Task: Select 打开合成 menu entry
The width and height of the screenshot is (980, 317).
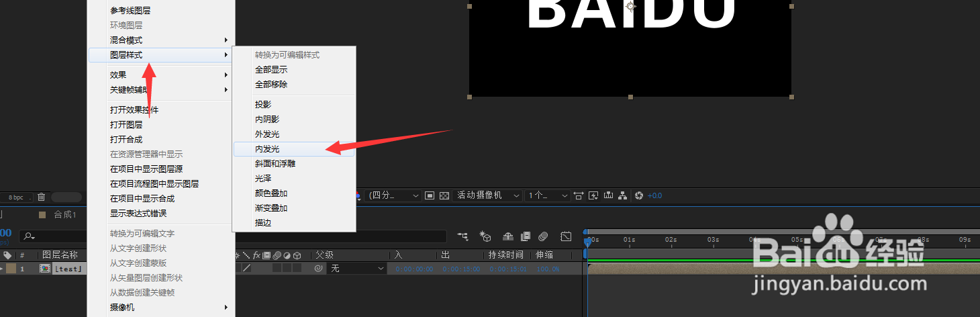Action: pos(161,140)
